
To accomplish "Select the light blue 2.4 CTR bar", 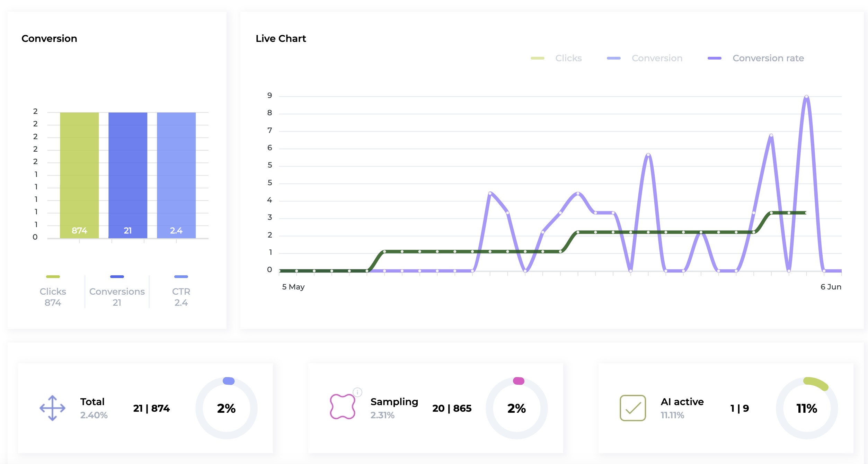I will point(176,175).
